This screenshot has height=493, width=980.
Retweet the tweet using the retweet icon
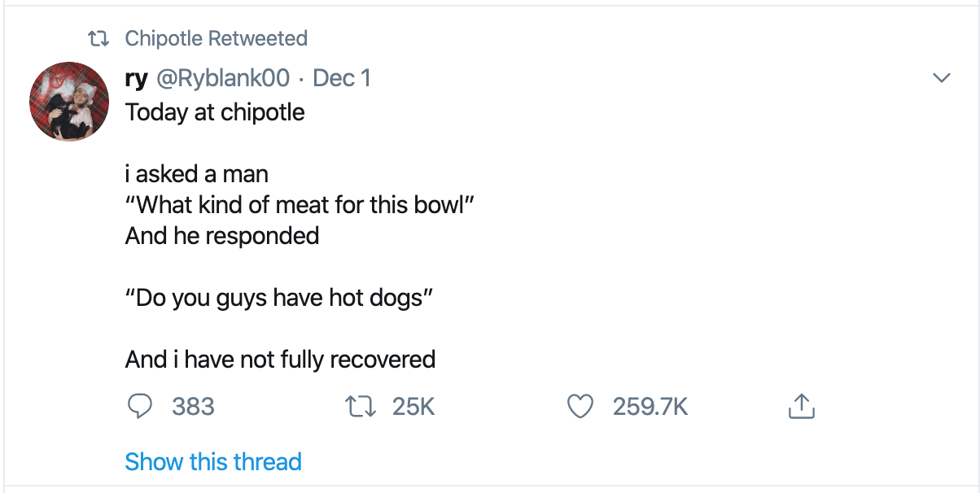[360, 406]
